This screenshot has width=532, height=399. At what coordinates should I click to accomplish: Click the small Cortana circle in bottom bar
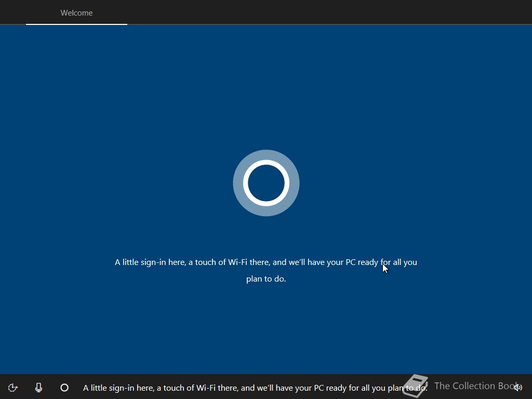click(x=64, y=388)
